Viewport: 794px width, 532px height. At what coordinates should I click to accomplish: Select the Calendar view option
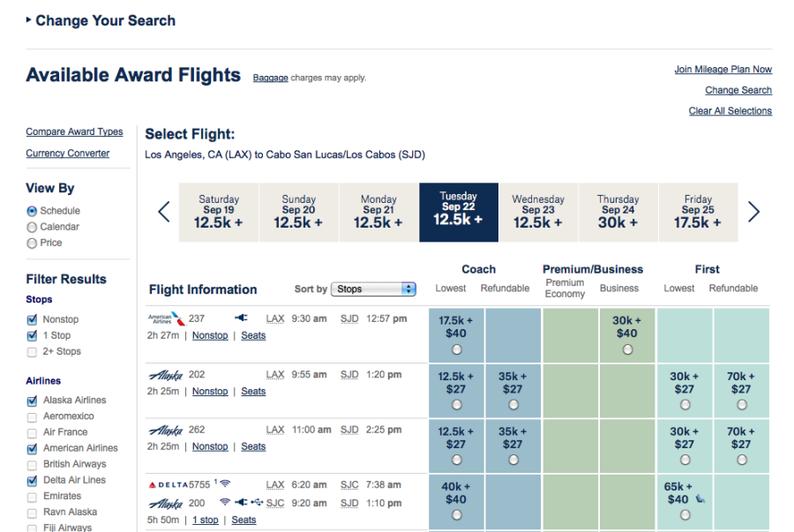[x=33, y=227]
